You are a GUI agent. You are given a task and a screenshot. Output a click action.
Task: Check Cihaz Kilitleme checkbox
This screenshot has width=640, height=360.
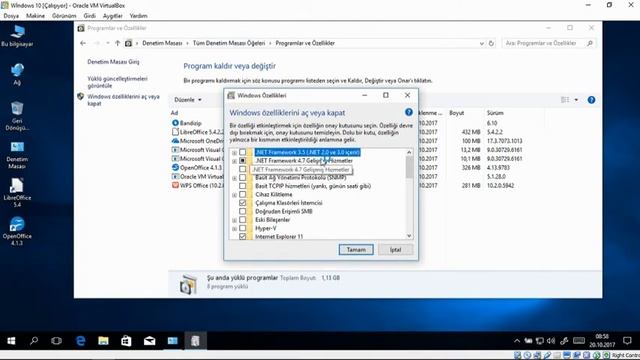[x=242, y=195]
